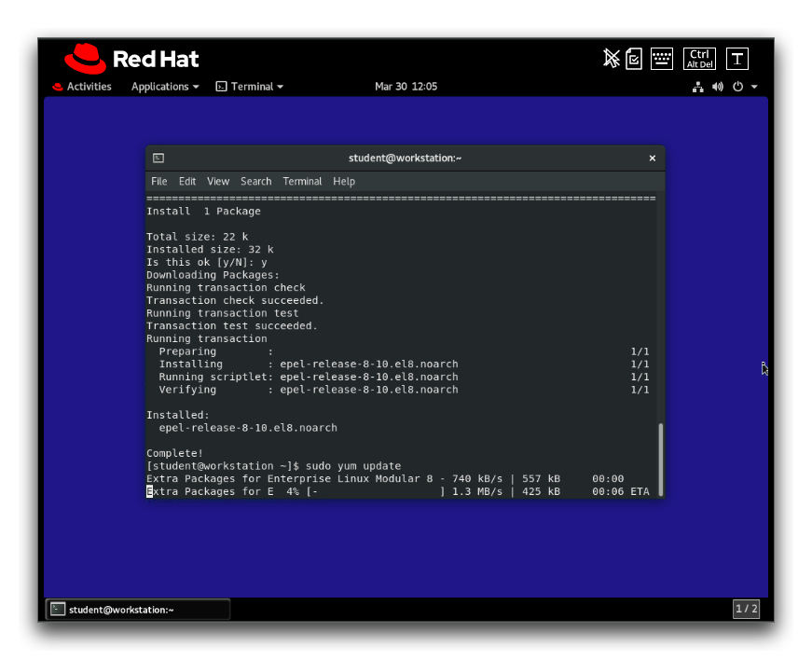Click the Red Hat logo

[131, 59]
